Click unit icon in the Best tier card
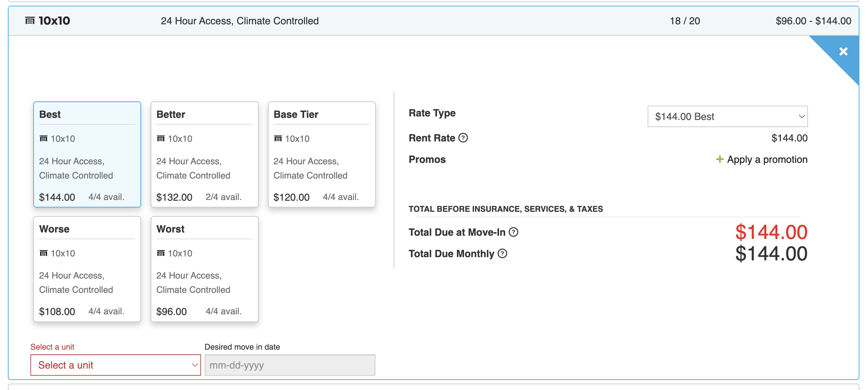 pyautogui.click(x=44, y=139)
